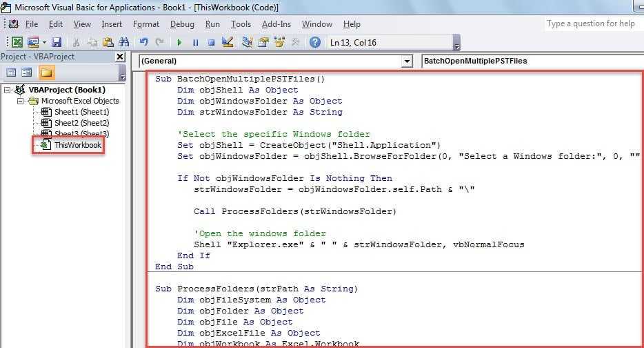Open the Tools menu
This screenshot has width=644, height=348.
[241, 24]
